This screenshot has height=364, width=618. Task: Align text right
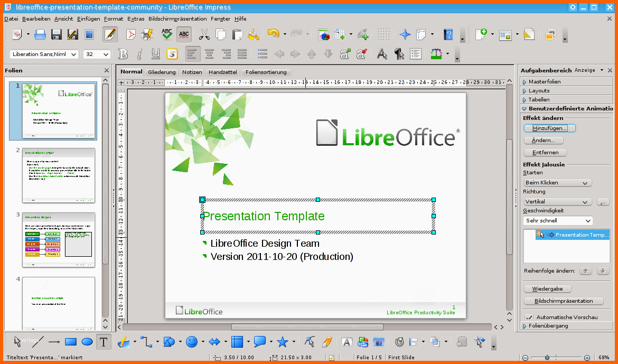[226, 54]
